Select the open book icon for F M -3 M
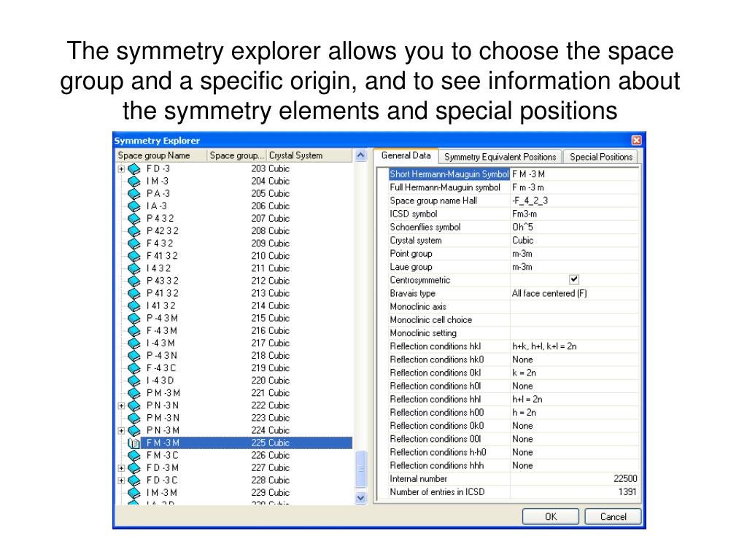The image size is (747, 560). tap(134, 443)
